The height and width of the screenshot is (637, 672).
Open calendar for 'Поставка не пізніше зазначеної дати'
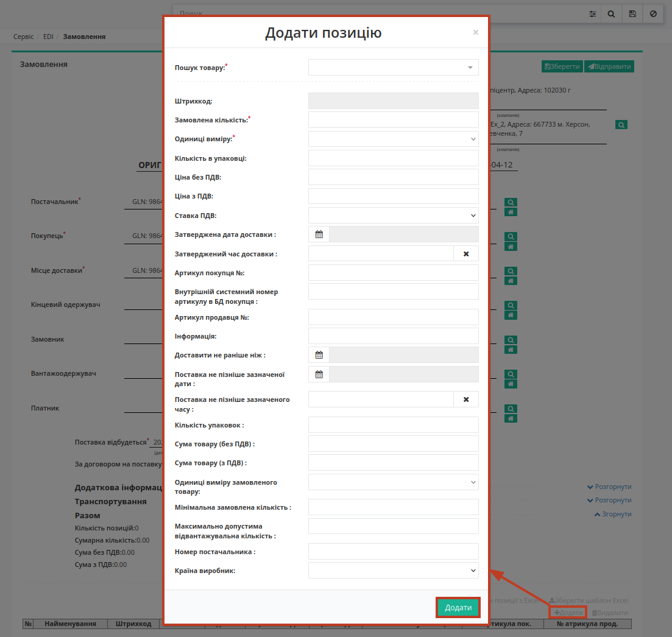coord(319,375)
